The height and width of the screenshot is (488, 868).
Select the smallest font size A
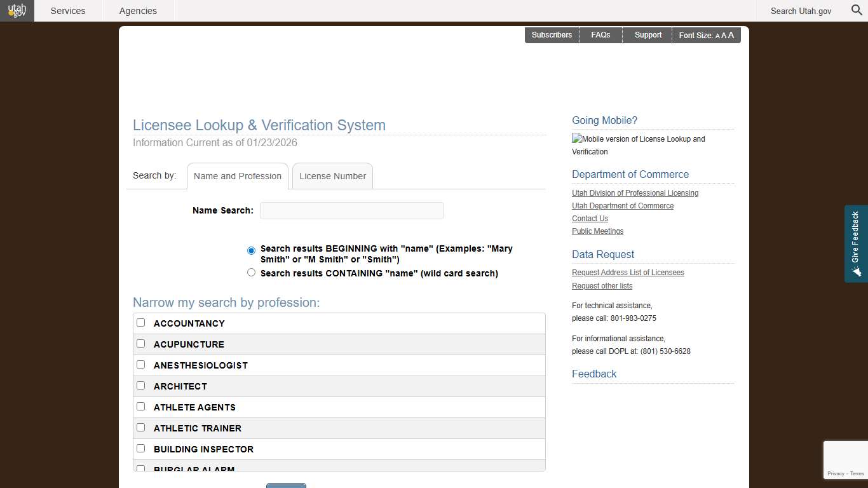(716, 36)
